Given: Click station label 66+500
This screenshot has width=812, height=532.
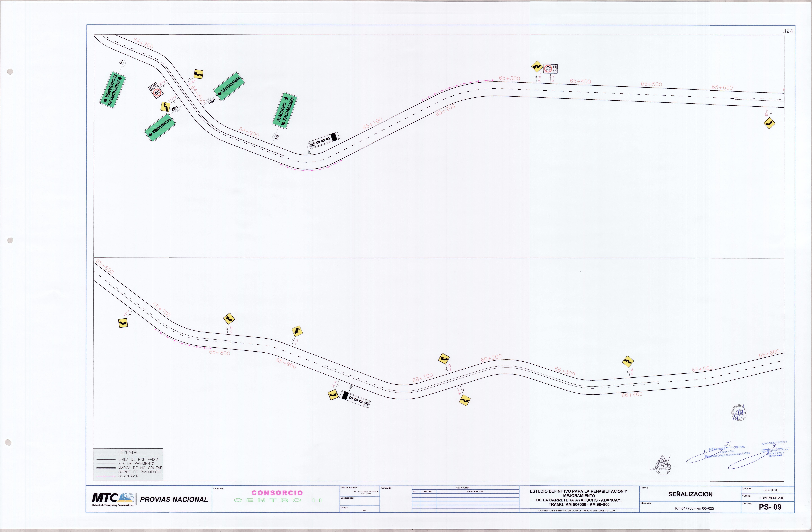Looking at the screenshot, I should tap(702, 369).
